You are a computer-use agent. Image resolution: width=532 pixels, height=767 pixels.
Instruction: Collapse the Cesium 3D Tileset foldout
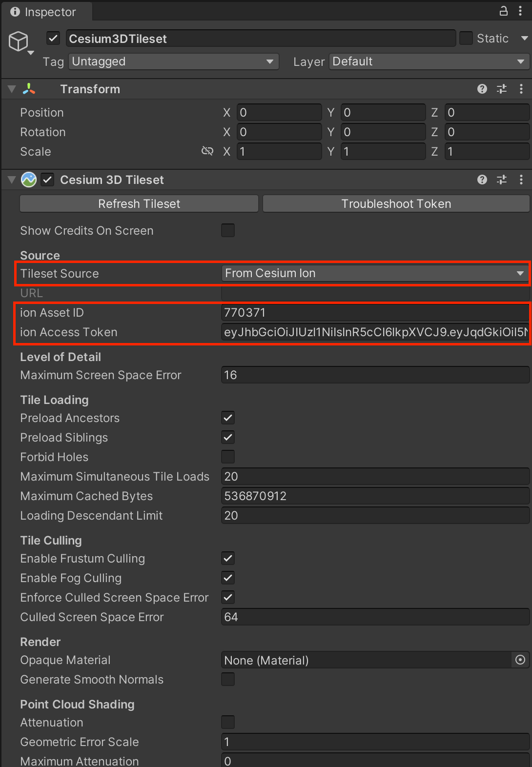pos(12,180)
